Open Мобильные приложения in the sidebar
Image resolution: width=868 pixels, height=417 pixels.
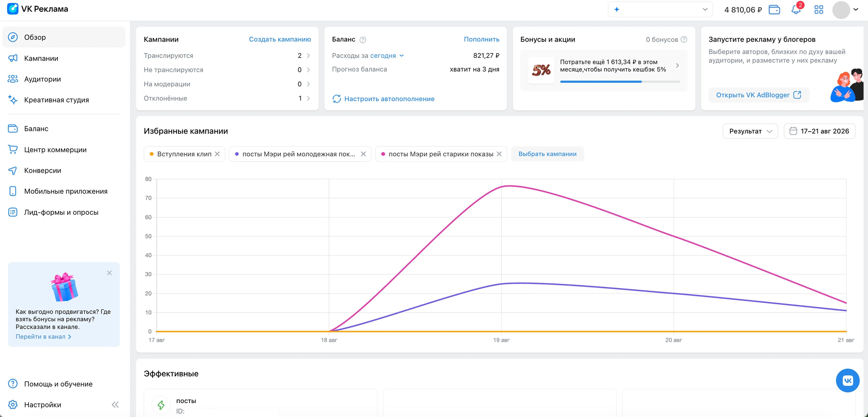coord(64,191)
